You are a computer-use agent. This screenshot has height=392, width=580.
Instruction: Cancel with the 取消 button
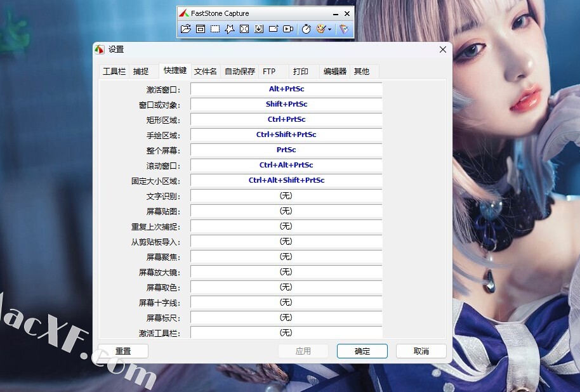(421, 351)
